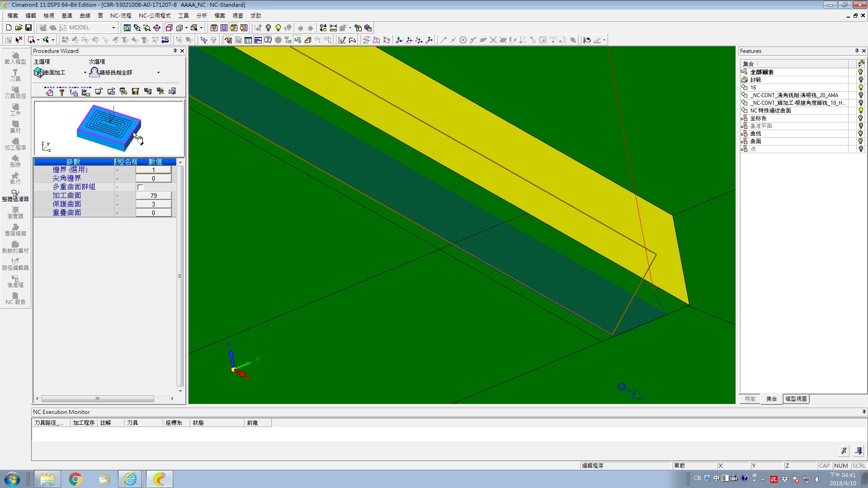Select the motion parameters icon in Procedure Wizard
Viewport: 868px width, 488px height.
tap(74, 92)
